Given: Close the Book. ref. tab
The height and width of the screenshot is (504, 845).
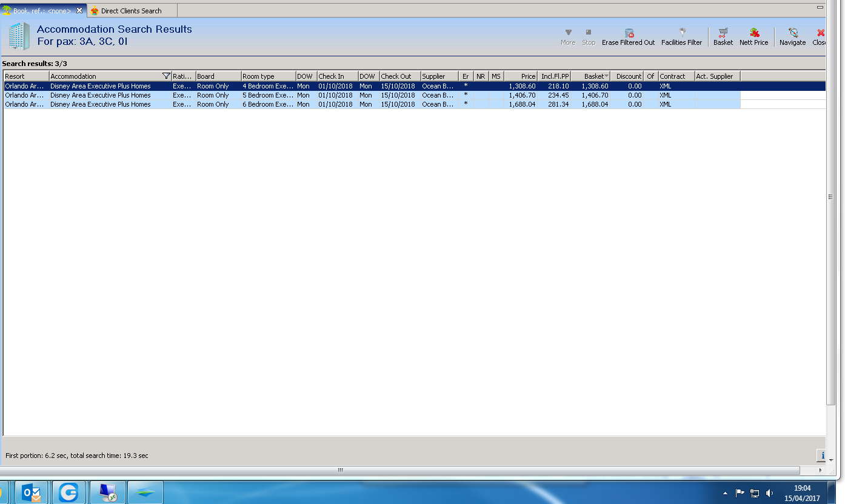Looking at the screenshot, I should (x=79, y=10).
